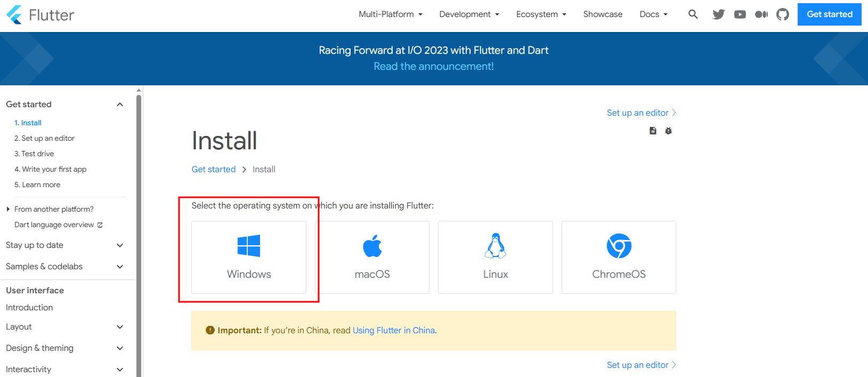Image resolution: width=868 pixels, height=377 pixels.
Task: Read the announcement link in banner
Action: [x=434, y=66]
